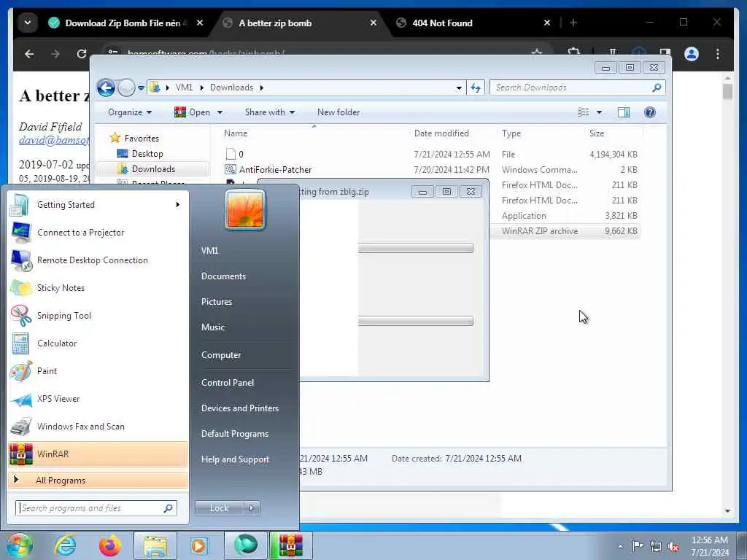The image size is (747, 560).
Task: Launch Connect to a Projector
Action: click(98, 233)
